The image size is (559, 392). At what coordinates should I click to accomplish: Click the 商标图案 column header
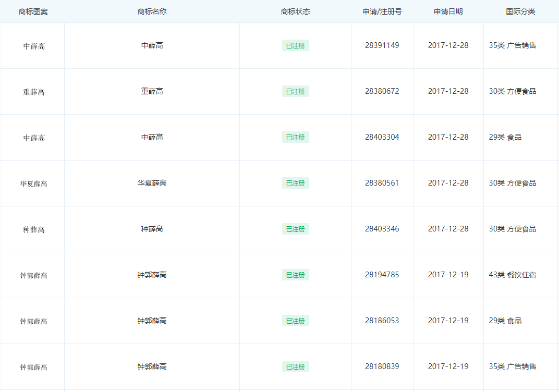click(33, 11)
